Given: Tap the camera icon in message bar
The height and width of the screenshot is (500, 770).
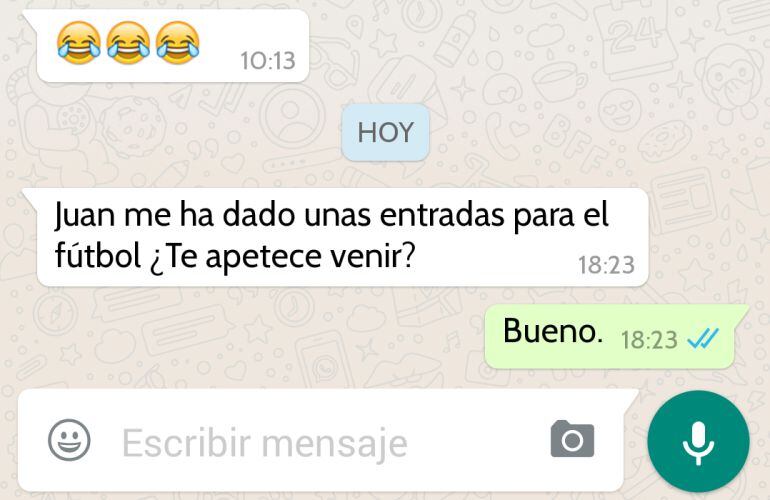Looking at the screenshot, I should tap(572, 439).
